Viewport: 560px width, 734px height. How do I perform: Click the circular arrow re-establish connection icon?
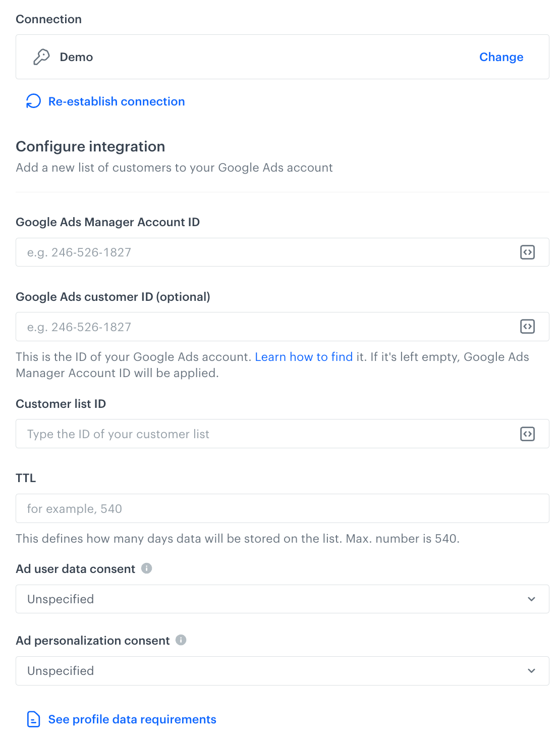(33, 101)
